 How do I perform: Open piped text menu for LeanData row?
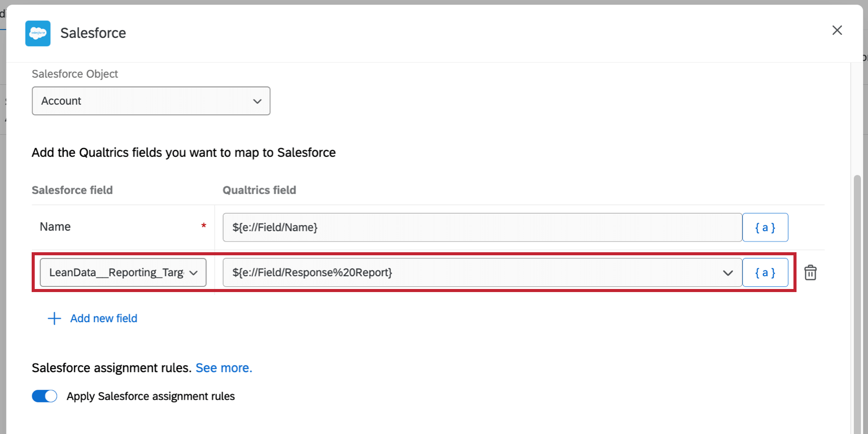tap(765, 273)
